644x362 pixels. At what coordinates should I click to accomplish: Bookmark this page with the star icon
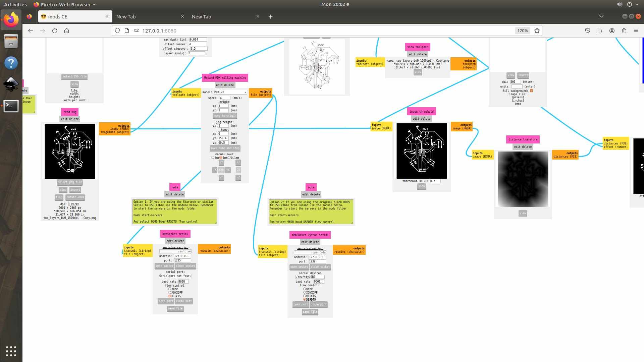point(537,31)
